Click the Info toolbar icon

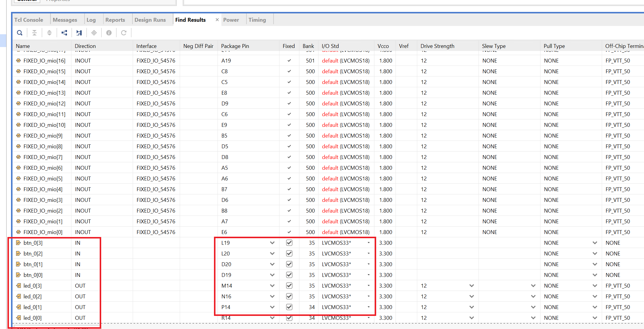coord(109,33)
